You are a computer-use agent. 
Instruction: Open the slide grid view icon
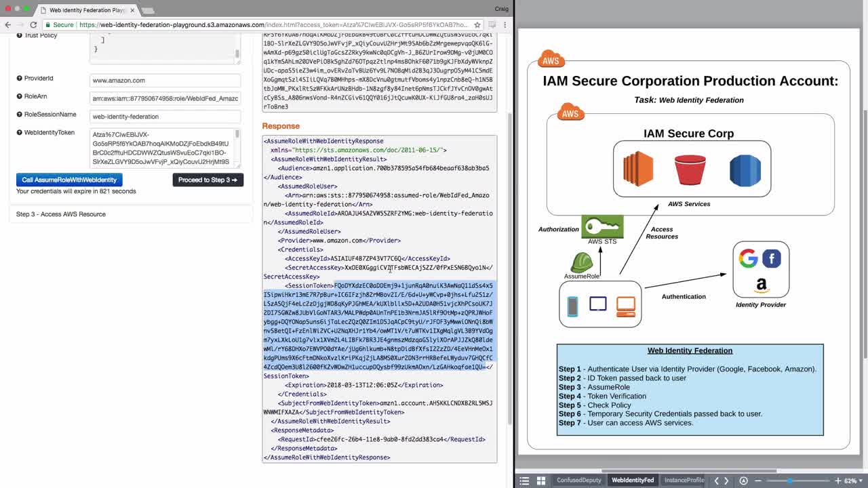pyautogui.click(x=541, y=481)
